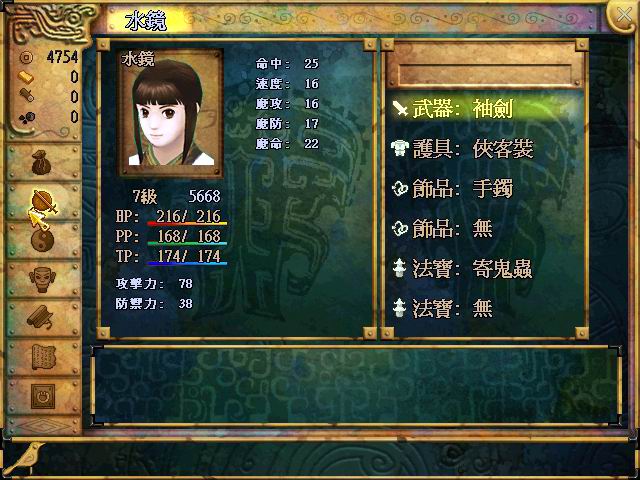Select the 法寶 寄鬼蟲 treasure slot
Viewport: 640px width, 480px height.
(486, 269)
